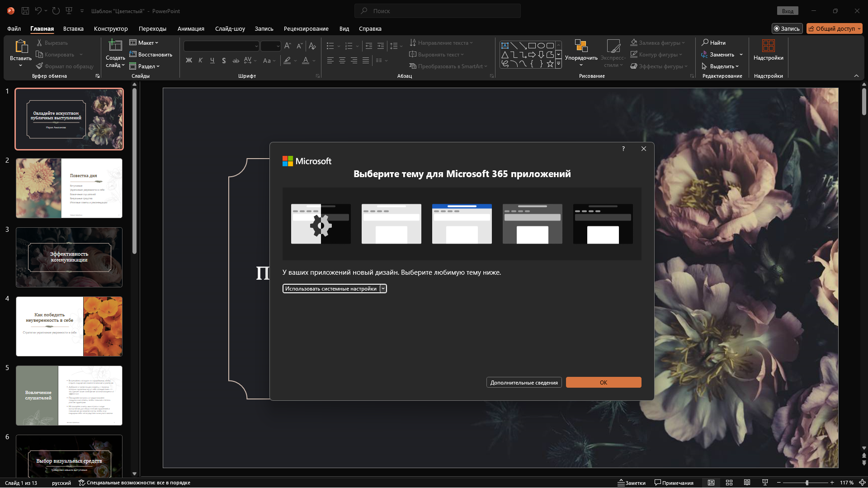Select the black theme preview
Screen dimensions: 868x488
point(603,224)
